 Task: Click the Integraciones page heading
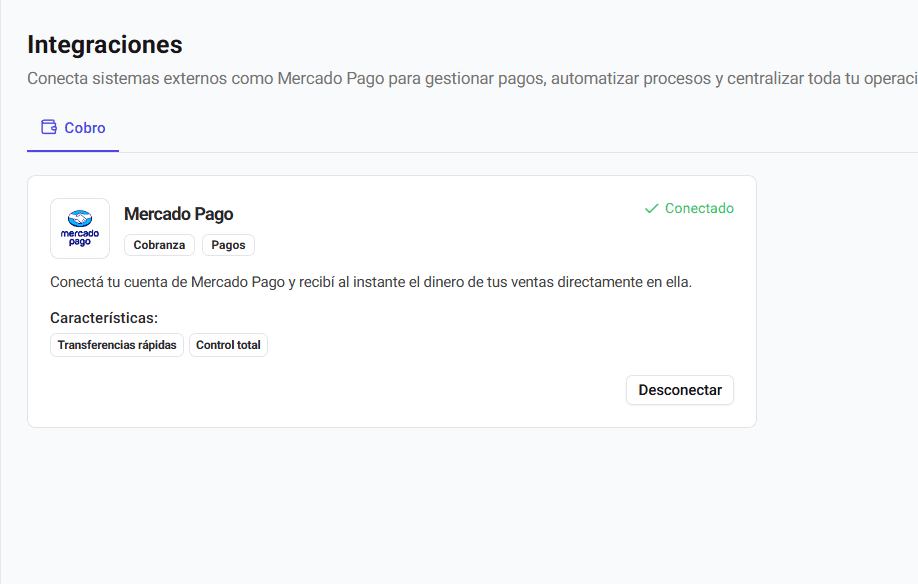105,45
